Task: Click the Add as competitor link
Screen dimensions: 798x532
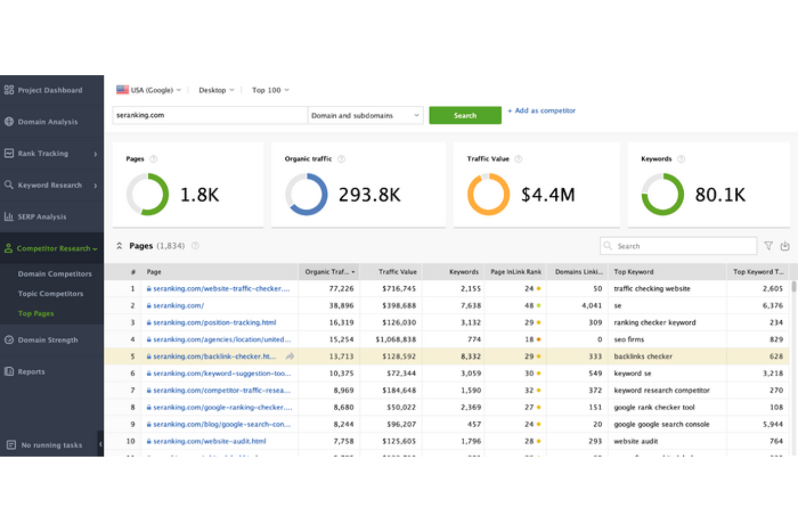Action: tap(541, 110)
